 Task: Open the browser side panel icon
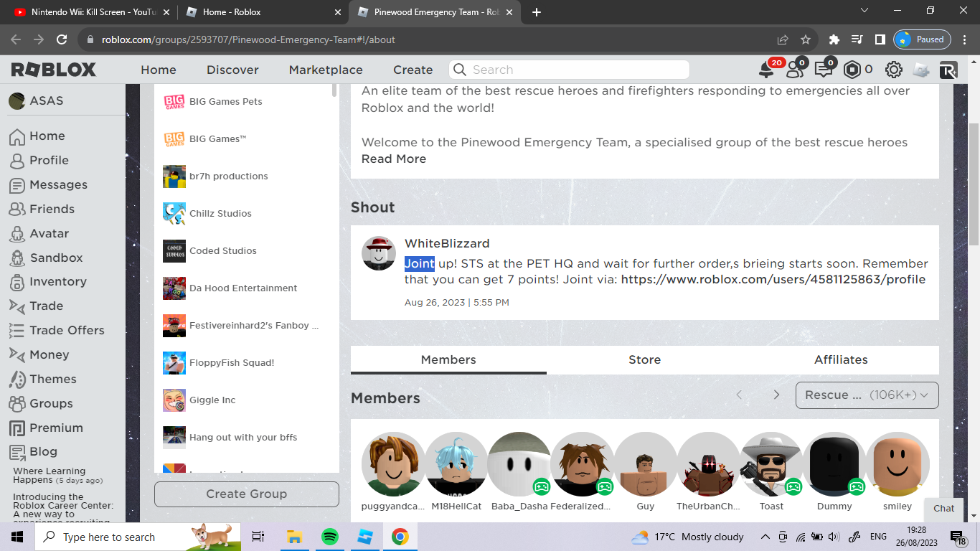click(880, 39)
